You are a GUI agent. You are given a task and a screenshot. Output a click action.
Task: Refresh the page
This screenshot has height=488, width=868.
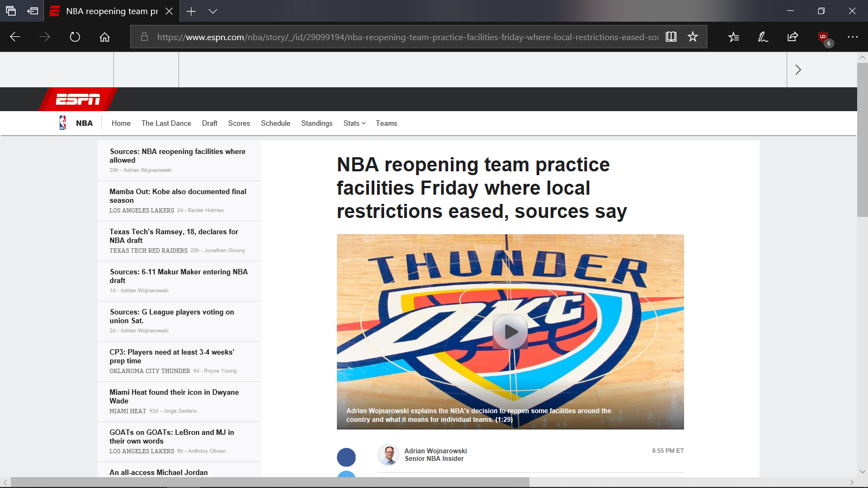[x=75, y=37]
